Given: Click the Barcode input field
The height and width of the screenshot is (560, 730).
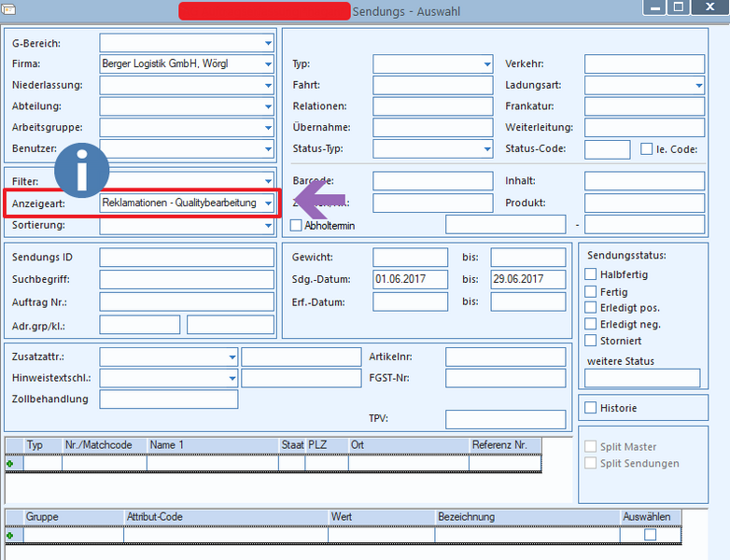Looking at the screenshot, I should [x=433, y=181].
